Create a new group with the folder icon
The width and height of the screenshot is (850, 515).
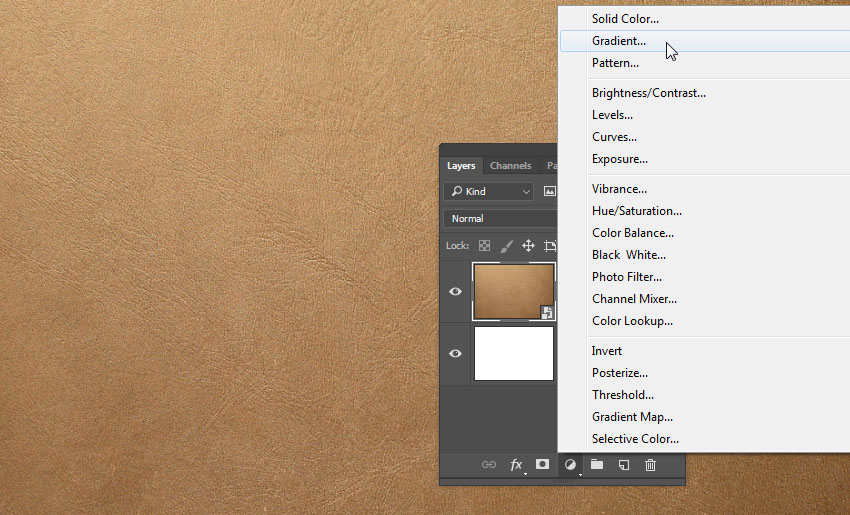(597, 464)
